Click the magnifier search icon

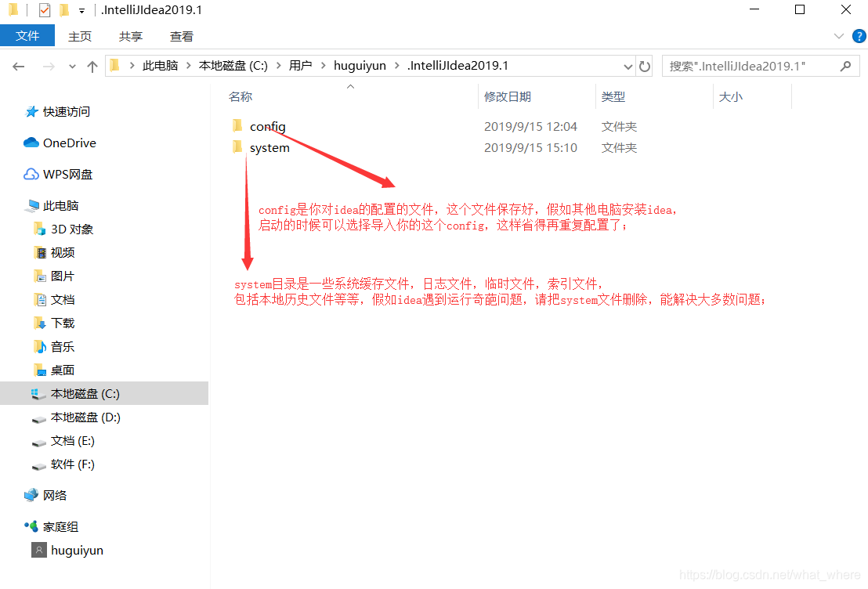pyautogui.click(x=845, y=67)
